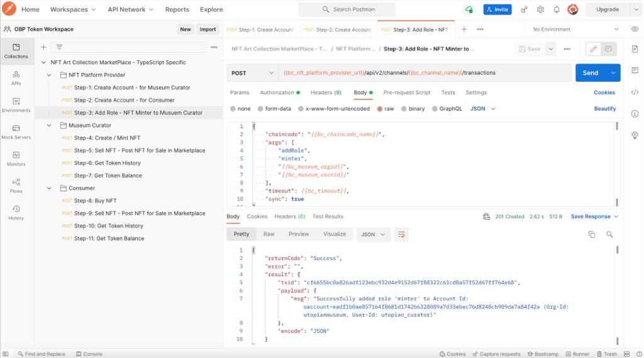This screenshot has height=358, width=644.
Task: Click the Cookies link beside Settings
Action: point(604,92)
